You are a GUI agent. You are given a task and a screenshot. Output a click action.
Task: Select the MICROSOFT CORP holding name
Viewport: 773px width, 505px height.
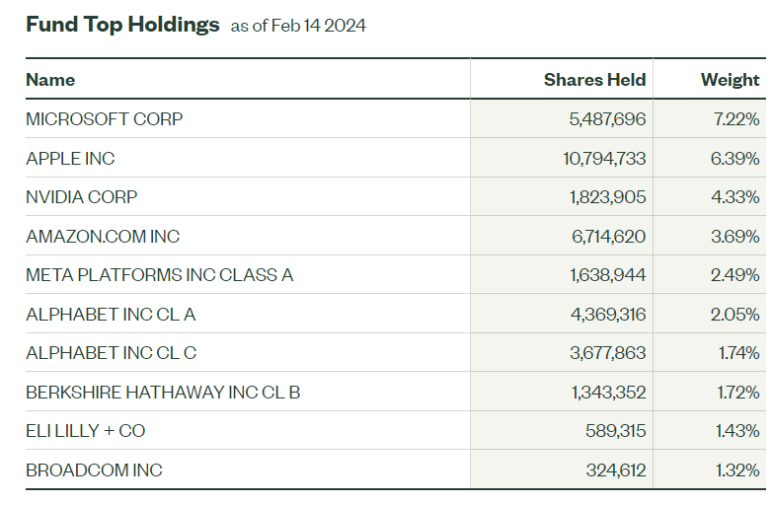[104, 119]
